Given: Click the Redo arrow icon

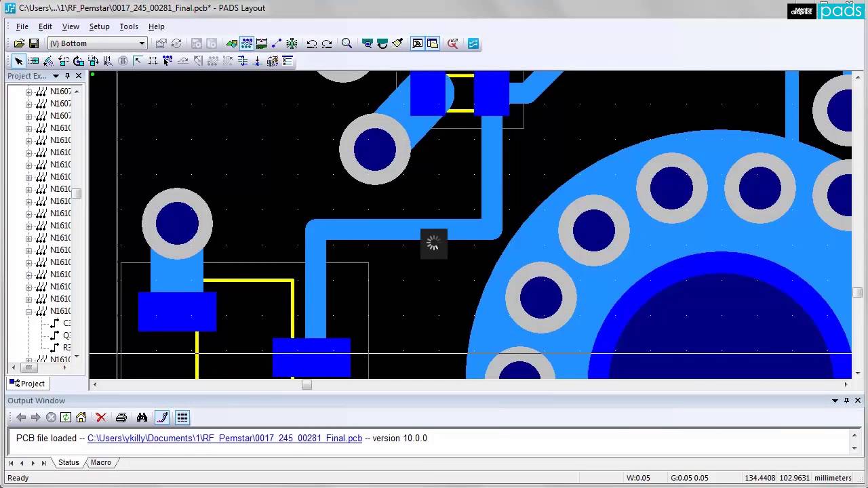Looking at the screenshot, I should (x=327, y=43).
